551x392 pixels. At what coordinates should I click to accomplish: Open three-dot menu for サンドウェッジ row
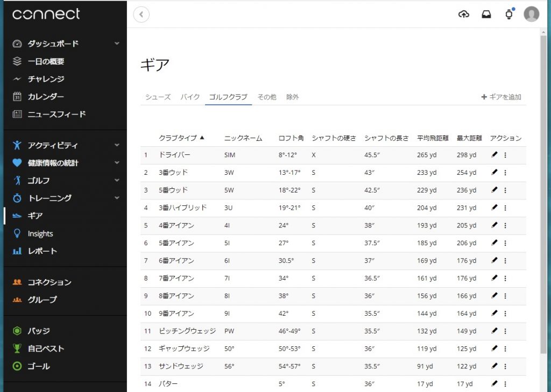[505, 366]
